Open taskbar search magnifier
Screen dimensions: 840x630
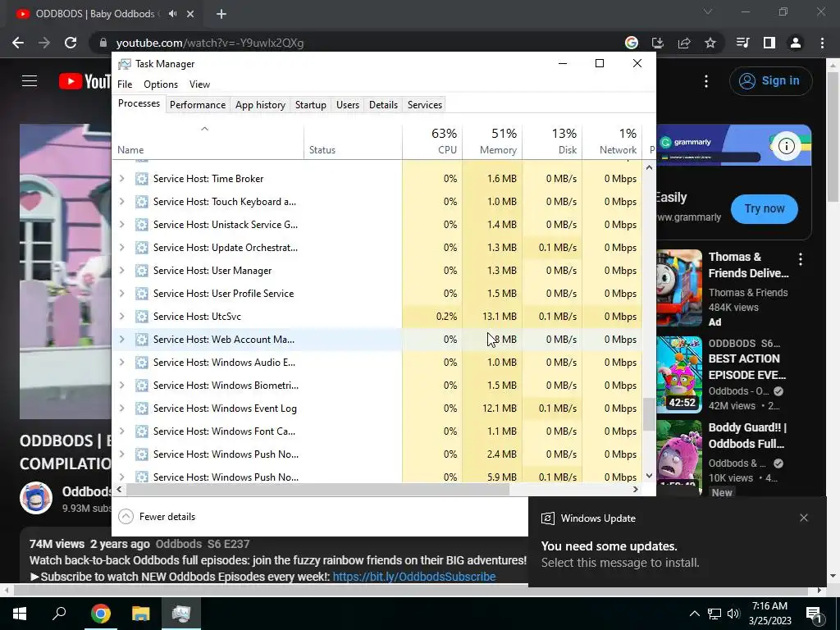(x=59, y=614)
